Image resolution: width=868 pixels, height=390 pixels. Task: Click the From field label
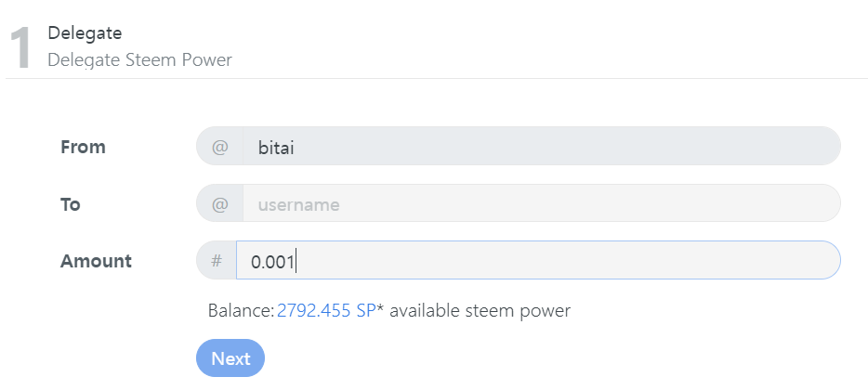point(83,147)
